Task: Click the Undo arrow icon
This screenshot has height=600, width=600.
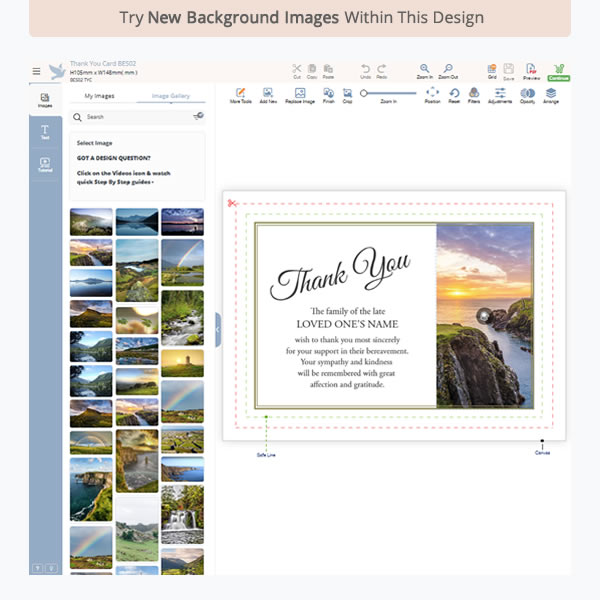Action: 365,69
